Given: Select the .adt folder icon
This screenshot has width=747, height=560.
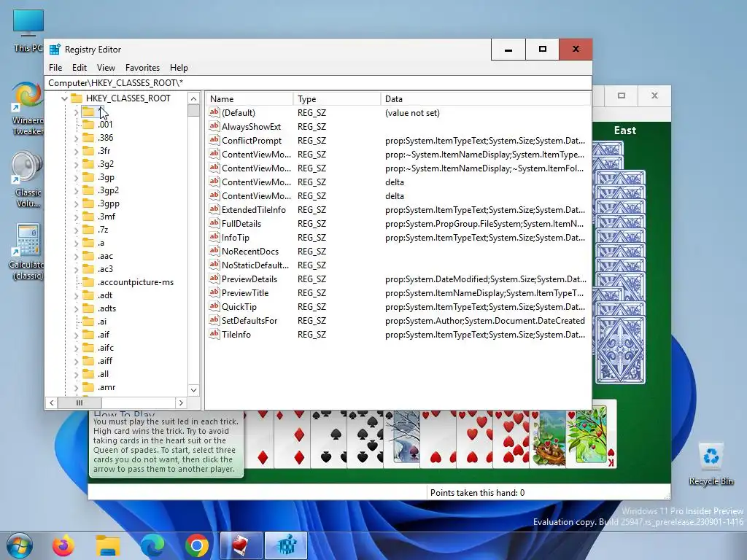Looking at the screenshot, I should coord(88,295).
